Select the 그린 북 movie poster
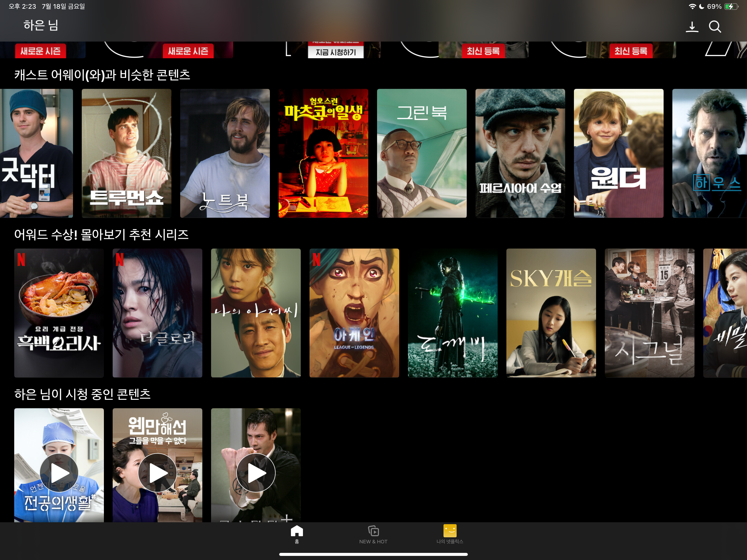The image size is (747, 560). [x=422, y=153]
